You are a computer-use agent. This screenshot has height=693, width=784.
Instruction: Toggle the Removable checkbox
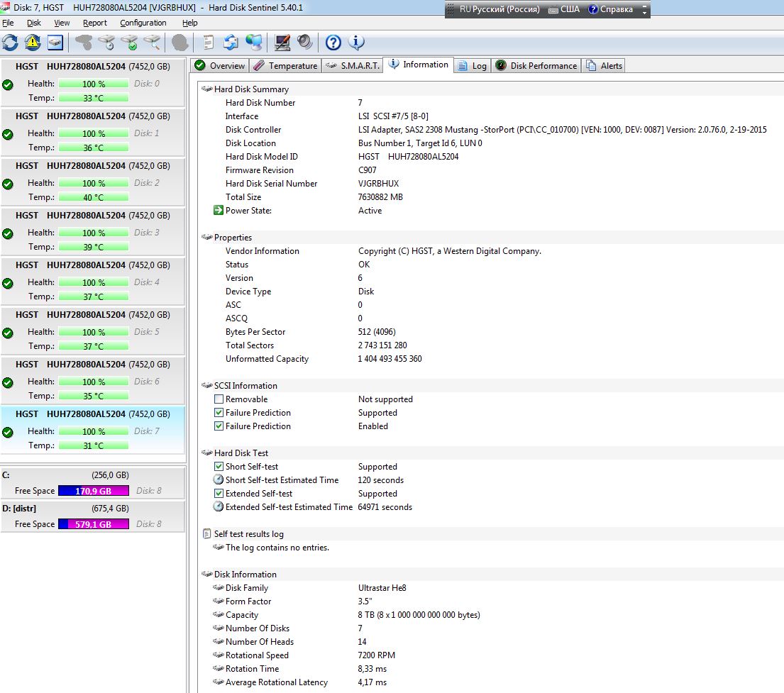[x=219, y=399]
